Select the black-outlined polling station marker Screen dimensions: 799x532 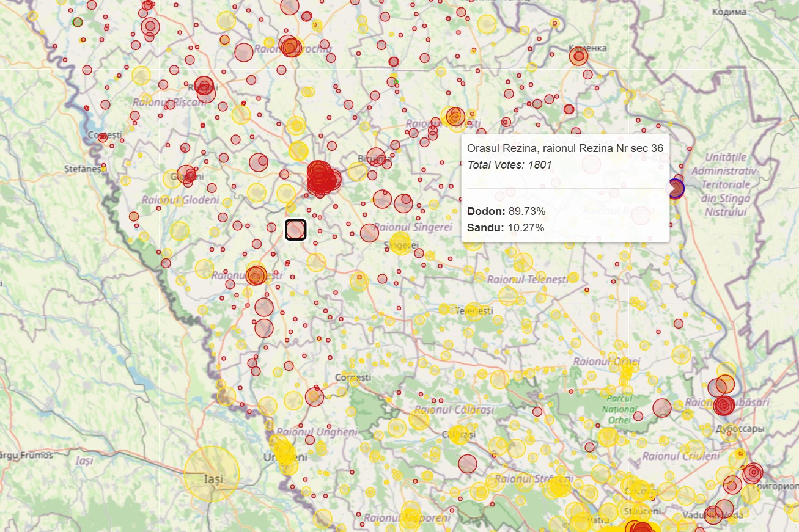click(295, 230)
